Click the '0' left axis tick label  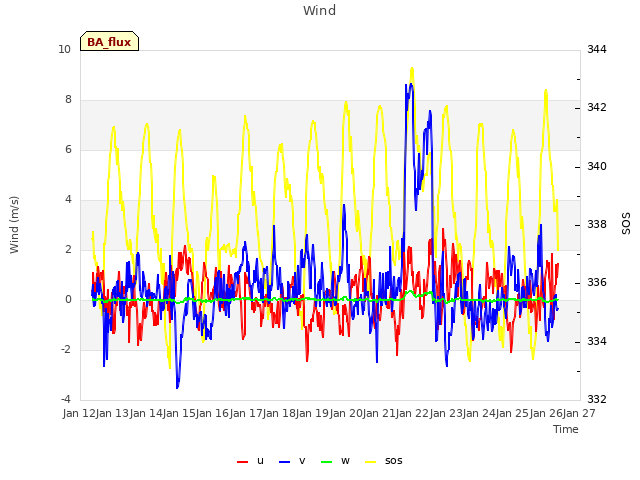tap(68, 300)
